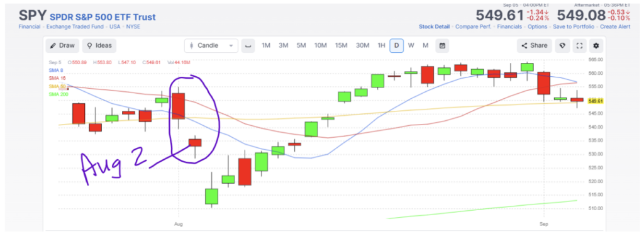Viewport: 644px width, 236px height.
Task: Open the Options link
Action: 537,26
